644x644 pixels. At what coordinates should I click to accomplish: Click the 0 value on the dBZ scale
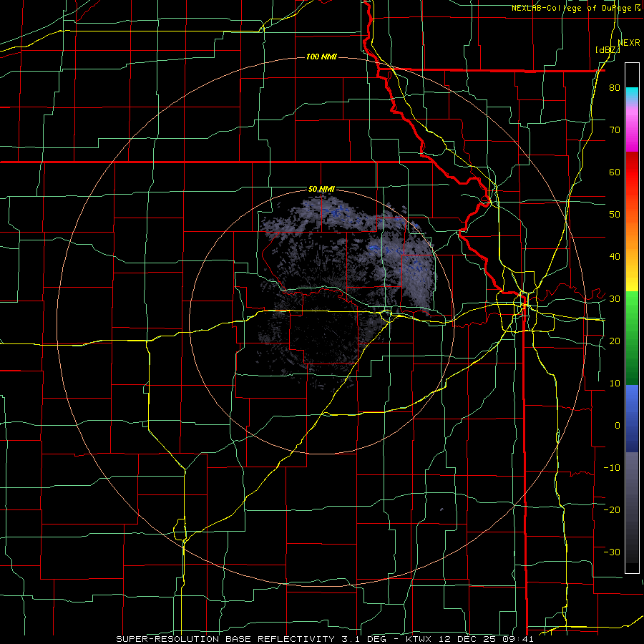click(x=618, y=426)
